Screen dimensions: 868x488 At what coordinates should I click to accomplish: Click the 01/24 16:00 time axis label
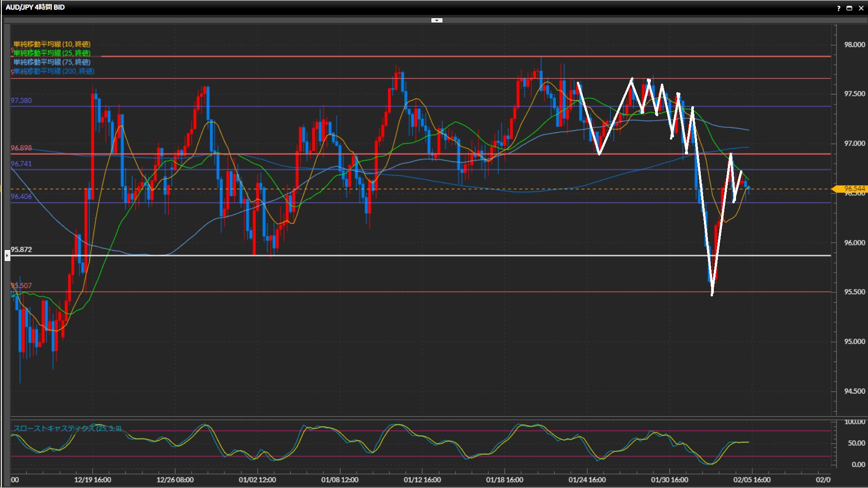(587, 480)
